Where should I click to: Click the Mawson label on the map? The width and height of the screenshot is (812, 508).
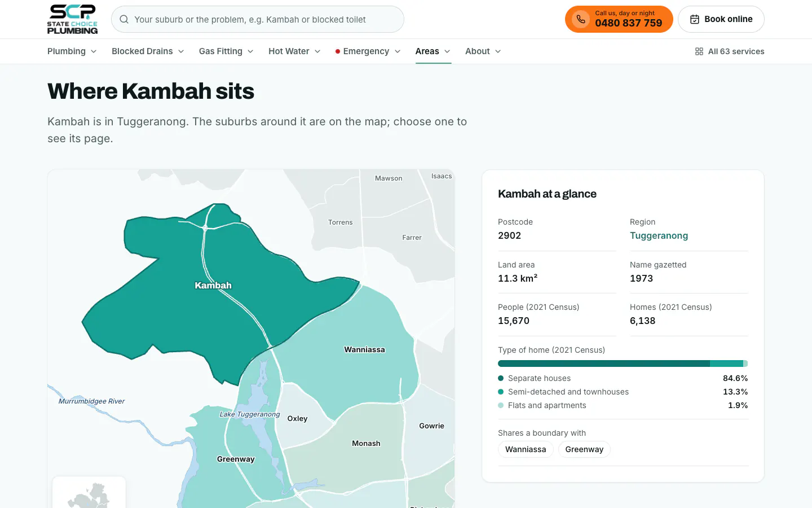[389, 178]
